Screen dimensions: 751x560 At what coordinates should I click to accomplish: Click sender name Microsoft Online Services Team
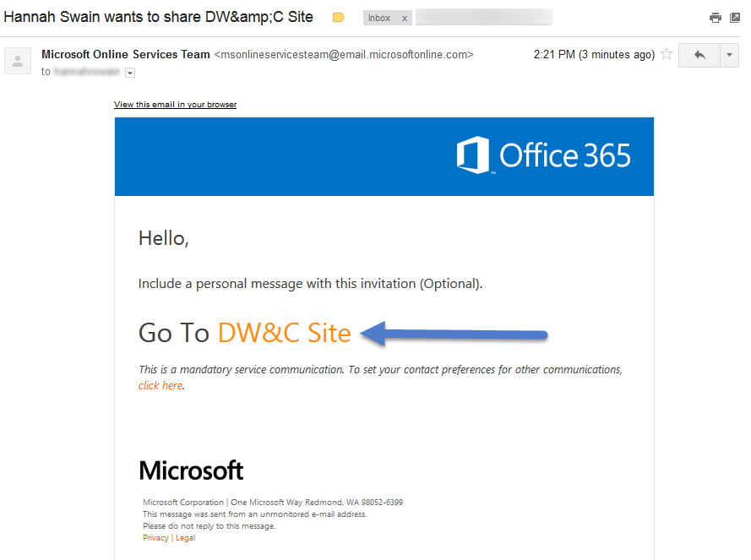[x=126, y=54]
